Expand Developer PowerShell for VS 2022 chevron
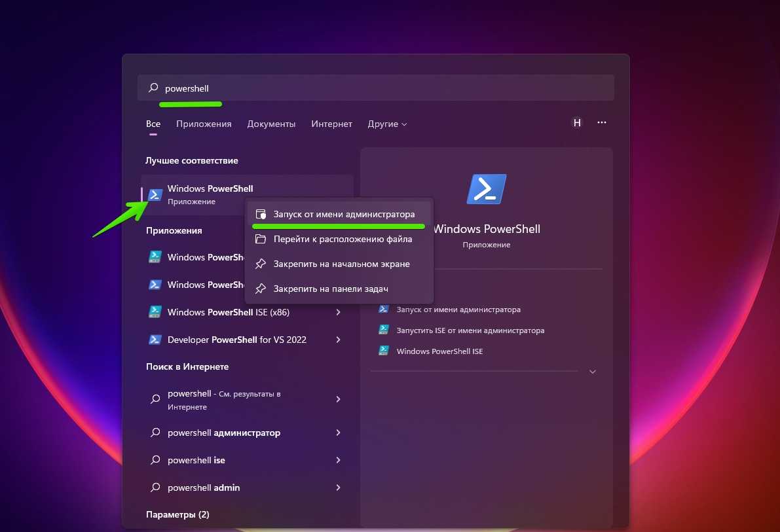Viewport: 780px width, 532px height. pyautogui.click(x=339, y=340)
